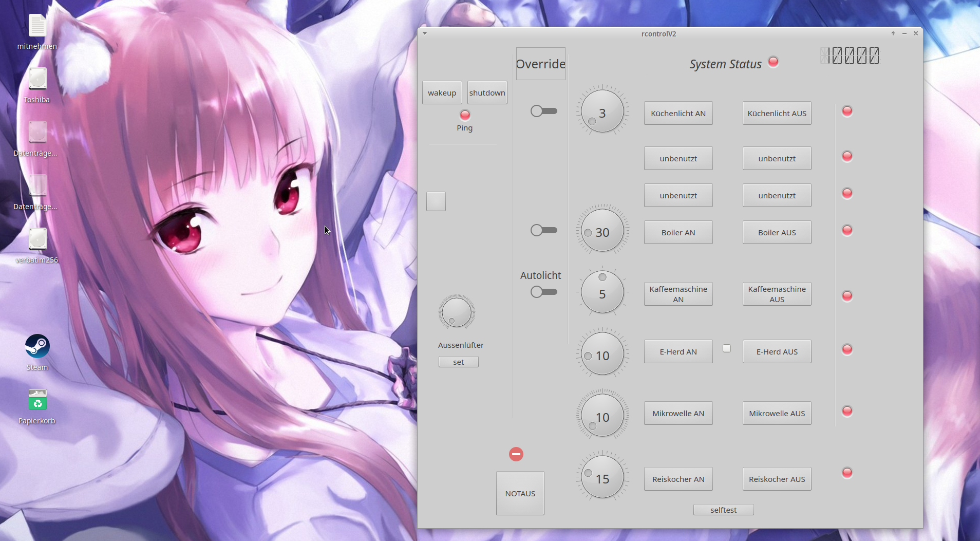
Task: Open the Toshiba drive icon
Action: pos(37,85)
